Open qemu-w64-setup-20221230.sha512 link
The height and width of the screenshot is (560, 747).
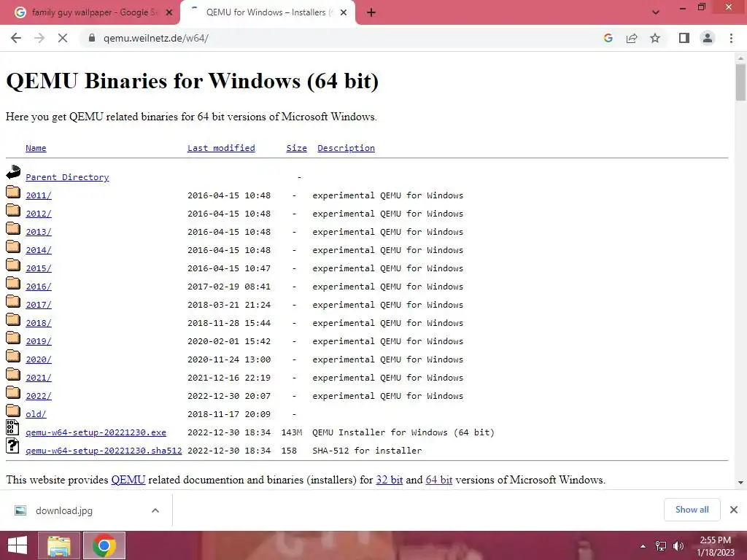click(104, 451)
